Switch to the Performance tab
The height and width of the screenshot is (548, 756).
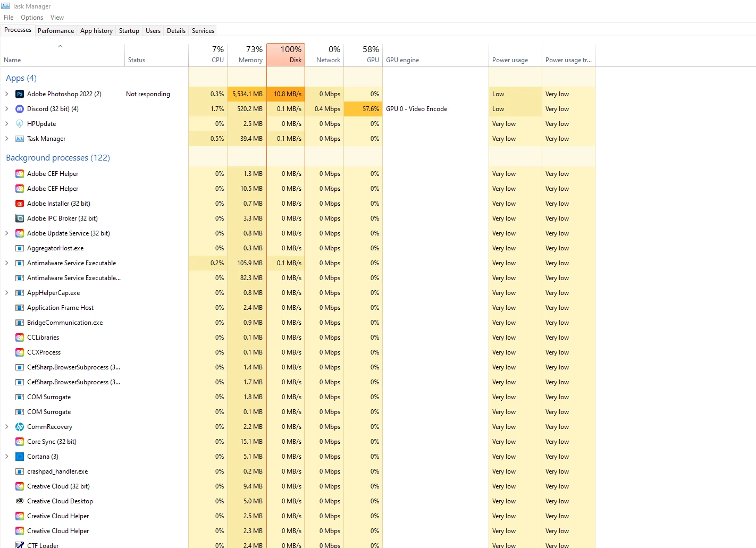pos(56,31)
